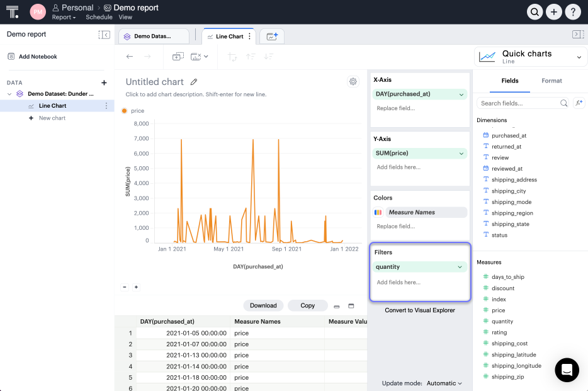Screen dimensions: 588x391
Task: Click the Download button
Action: 263,305
